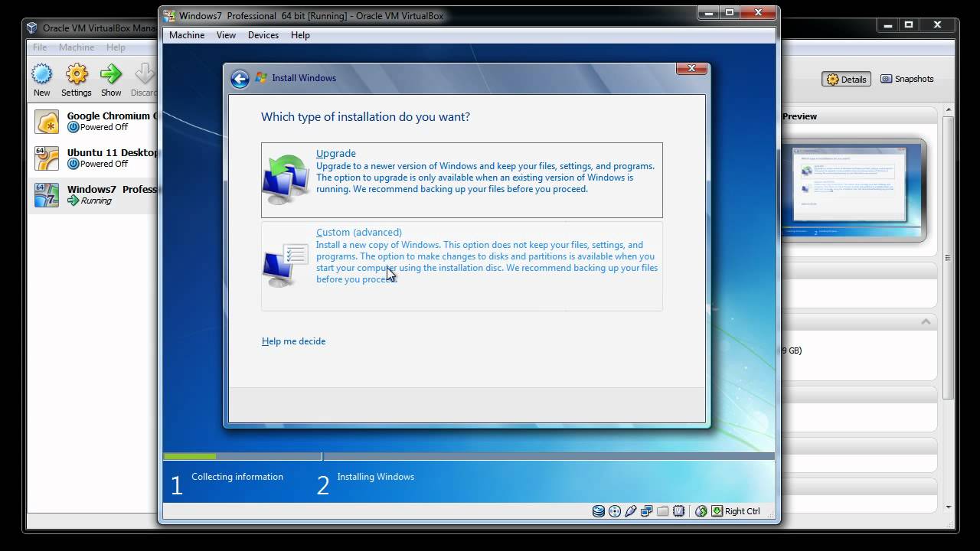Viewport: 980px width, 551px height.
Task: Click the installation type question heading
Action: coord(366,117)
